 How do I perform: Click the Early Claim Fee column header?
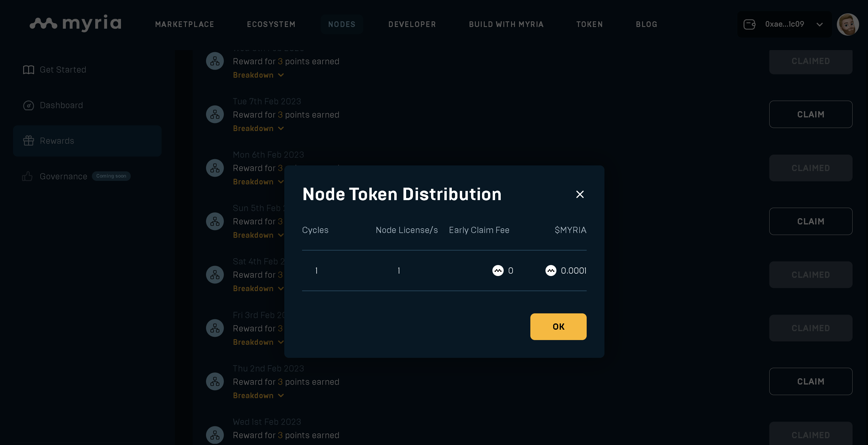pyautogui.click(x=479, y=230)
